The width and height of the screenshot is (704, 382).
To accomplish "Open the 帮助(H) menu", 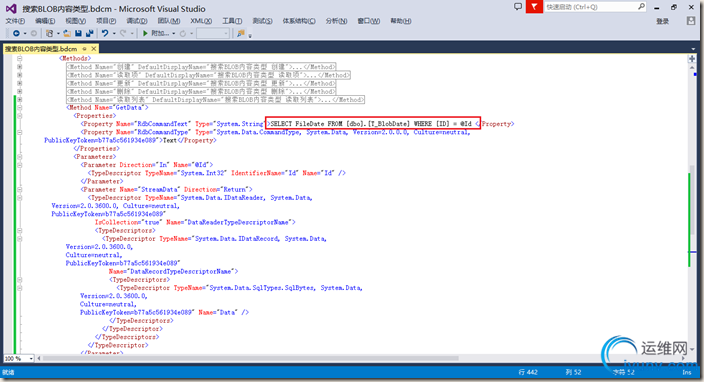I will click(x=400, y=21).
